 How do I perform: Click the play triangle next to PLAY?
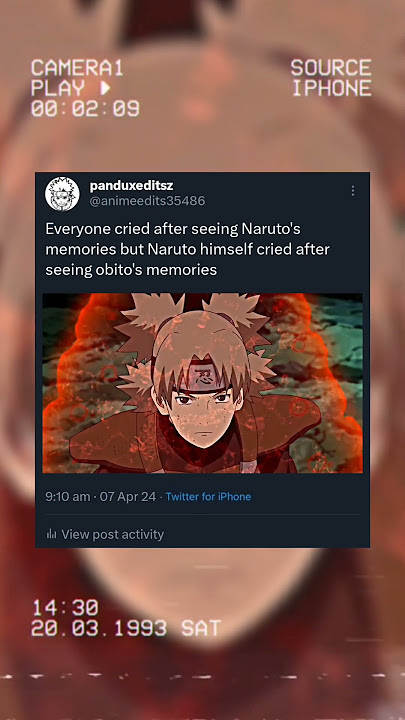105,88
